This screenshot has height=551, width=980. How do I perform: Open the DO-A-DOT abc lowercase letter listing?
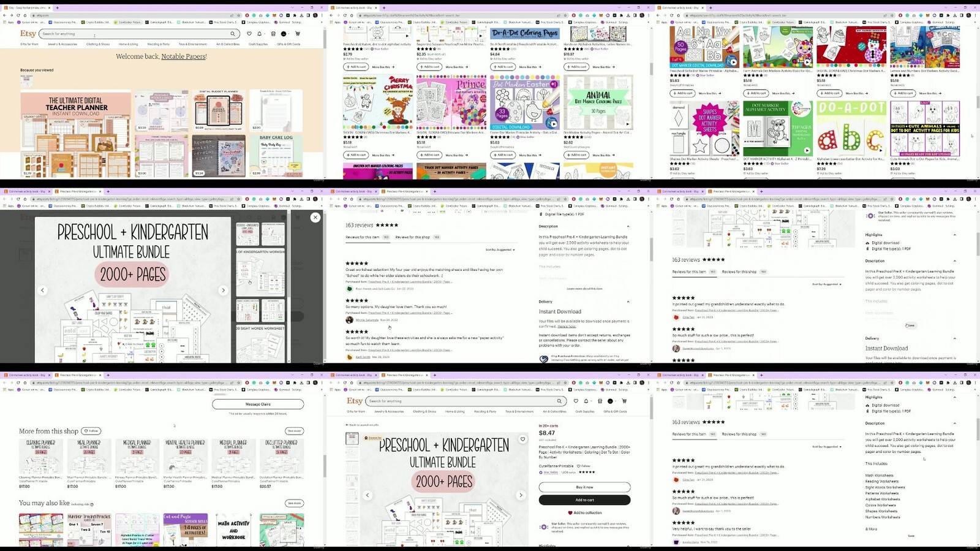851,128
